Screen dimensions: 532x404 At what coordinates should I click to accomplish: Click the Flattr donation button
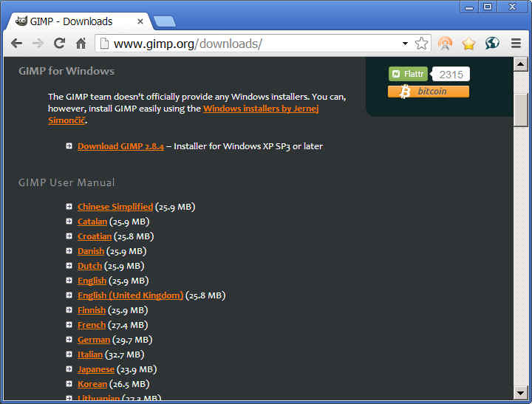tap(408, 74)
